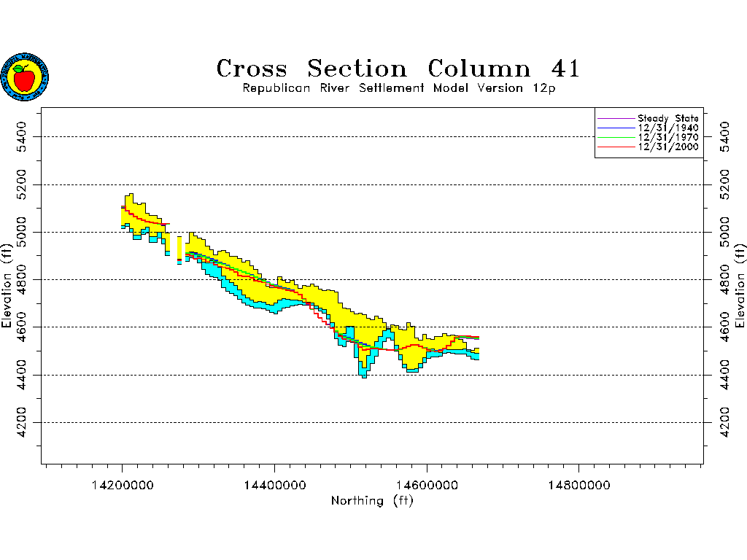747x560 pixels.
Task: Click the 4200 tick label on right axis
Action: [x=723, y=422]
